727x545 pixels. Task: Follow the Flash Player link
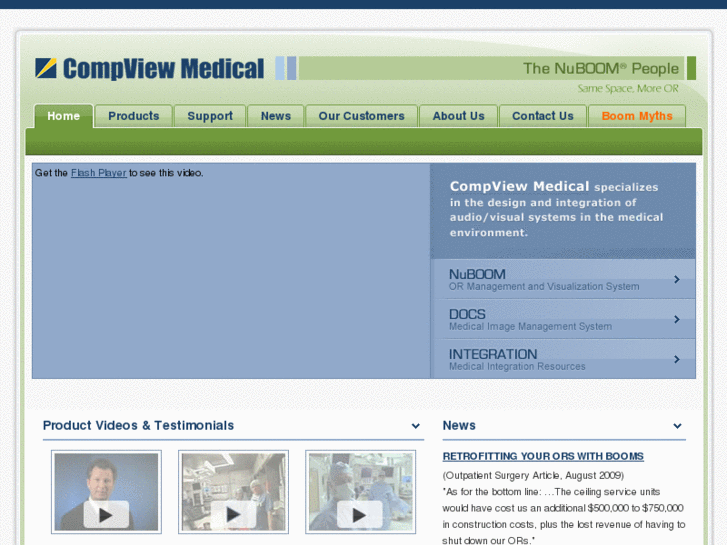point(98,173)
